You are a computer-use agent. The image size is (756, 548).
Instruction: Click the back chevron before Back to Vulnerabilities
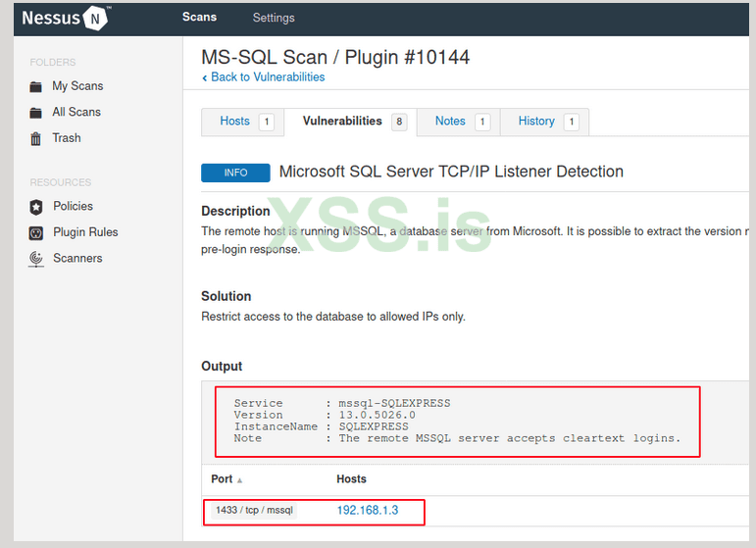click(205, 77)
